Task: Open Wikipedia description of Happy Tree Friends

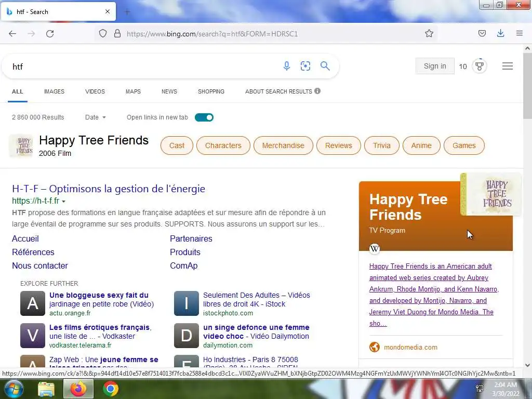Action: click(x=434, y=295)
